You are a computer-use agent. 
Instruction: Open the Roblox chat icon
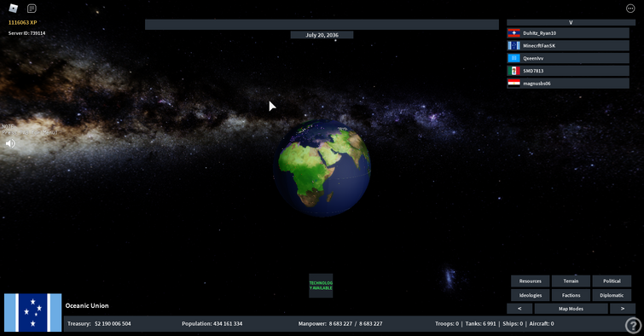32,9
